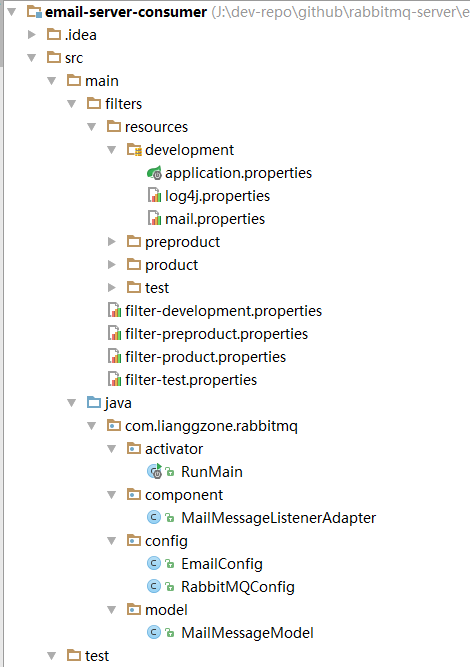The image size is (470, 667).
Task: Select the log4j.properties file
Action: coord(217,196)
